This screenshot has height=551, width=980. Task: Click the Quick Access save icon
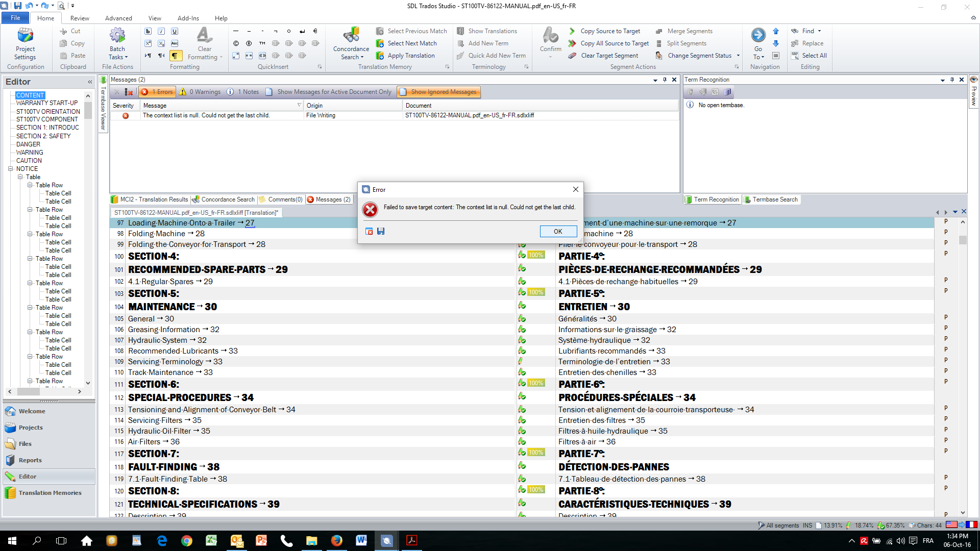point(18,6)
